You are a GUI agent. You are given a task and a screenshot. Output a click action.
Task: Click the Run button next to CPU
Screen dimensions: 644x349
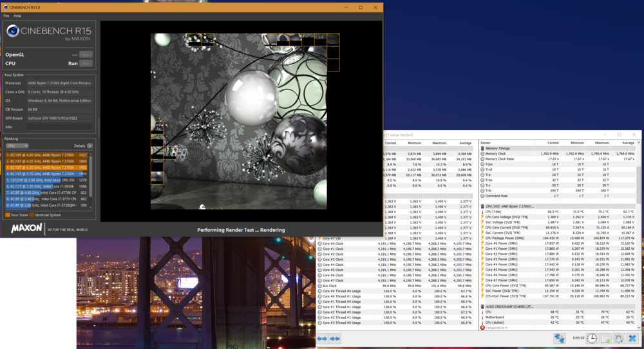pyautogui.click(x=85, y=64)
